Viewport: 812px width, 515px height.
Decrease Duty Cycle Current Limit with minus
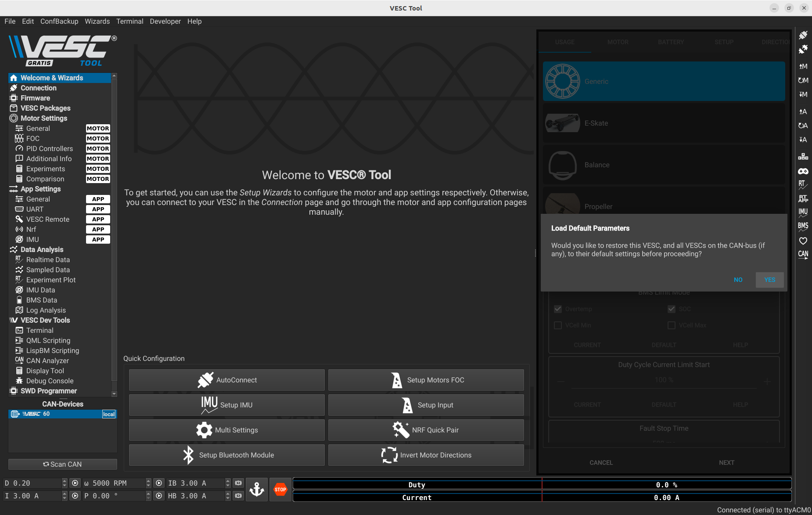point(560,382)
